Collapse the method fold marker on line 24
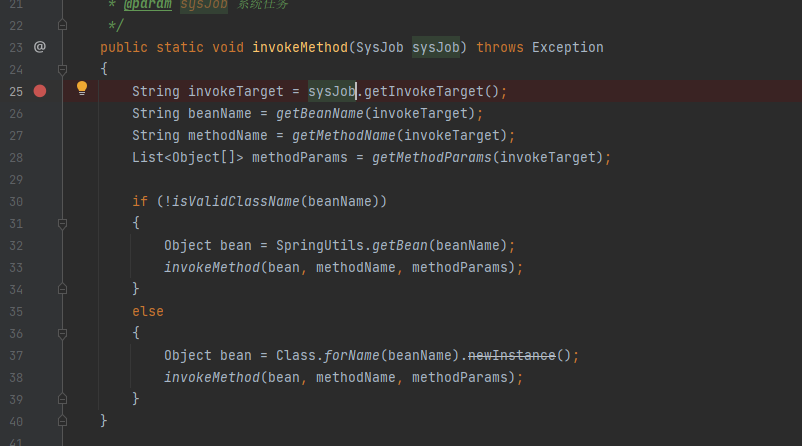Viewport: 802px width, 446px height. (x=62, y=69)
